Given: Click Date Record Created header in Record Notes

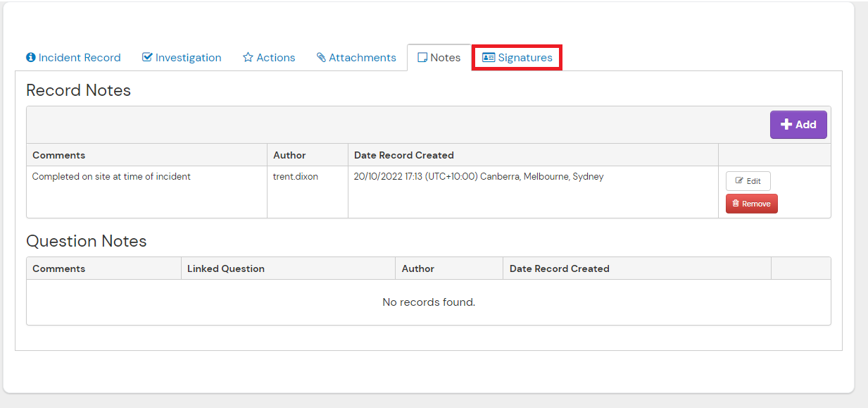Looking at the screenshot, I should [404, 155].
